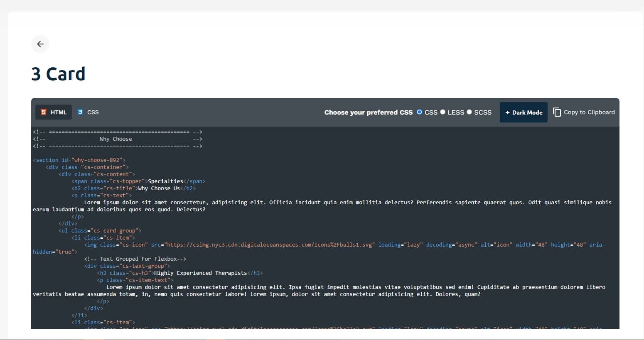This screenshot has height=340, width=644.
Task: Click "Highly Experienced Therapists" h3 line
Action: click(x=180, y=273)
